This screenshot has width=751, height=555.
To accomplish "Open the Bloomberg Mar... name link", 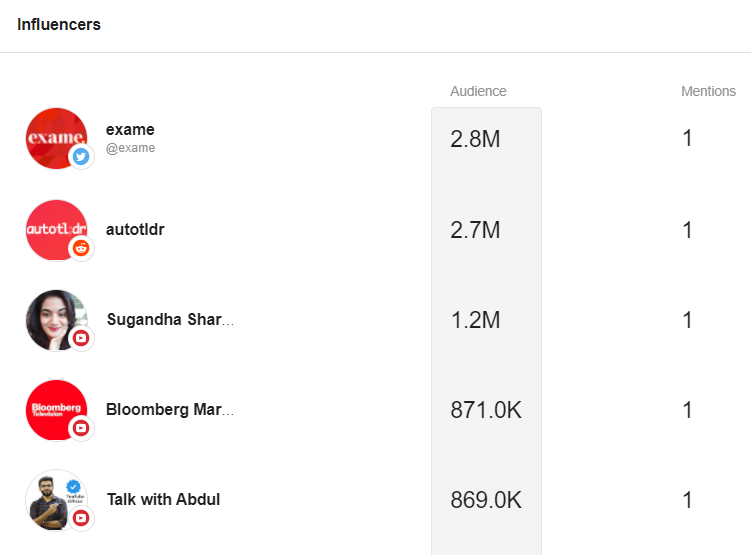I will (x=170, y=409).
